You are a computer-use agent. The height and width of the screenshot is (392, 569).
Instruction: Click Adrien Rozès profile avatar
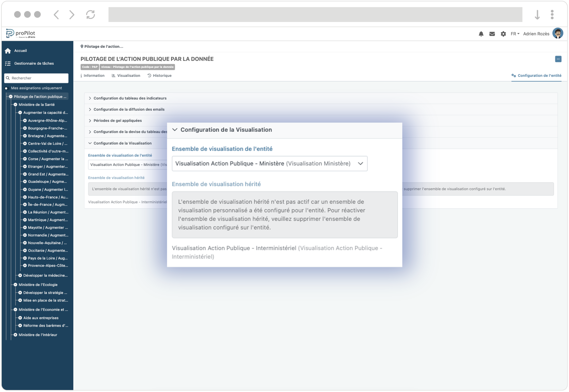point(557,33)
